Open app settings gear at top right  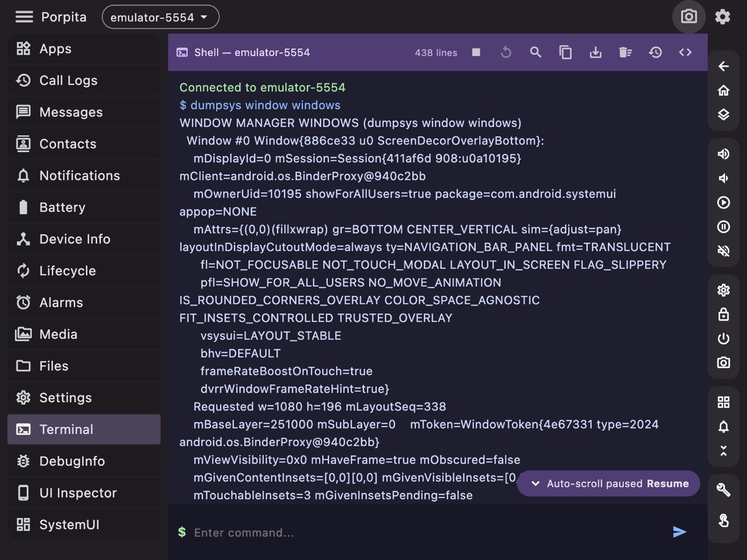[x=722, y=17]
